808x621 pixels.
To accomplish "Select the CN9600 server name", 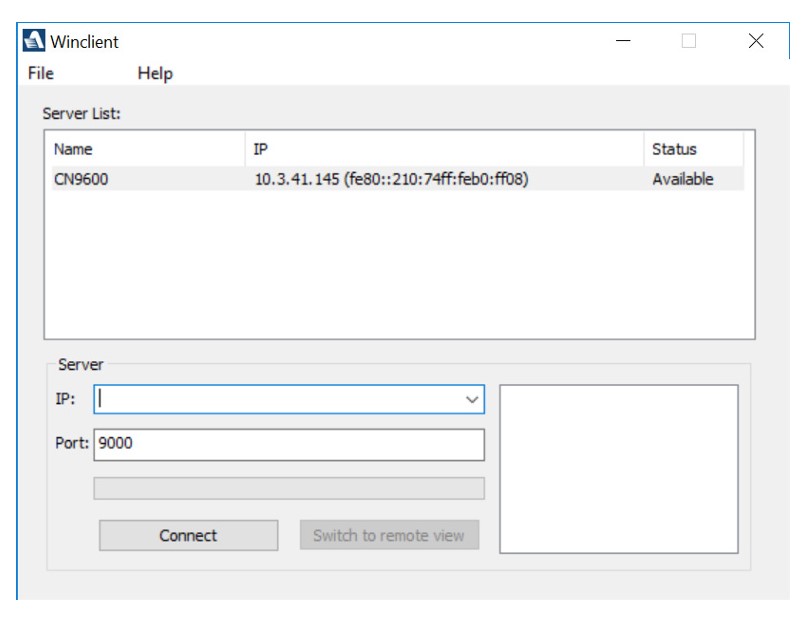I will click(81, 179).
